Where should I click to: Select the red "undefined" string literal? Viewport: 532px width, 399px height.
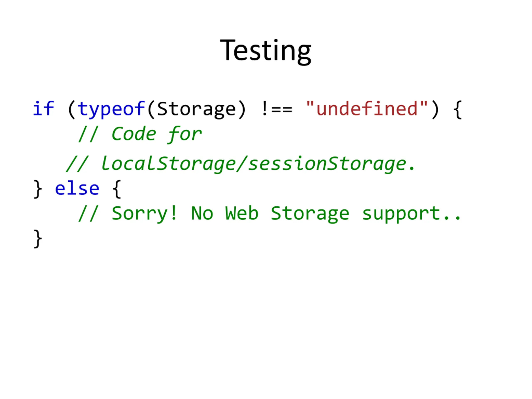click(367, 108)
